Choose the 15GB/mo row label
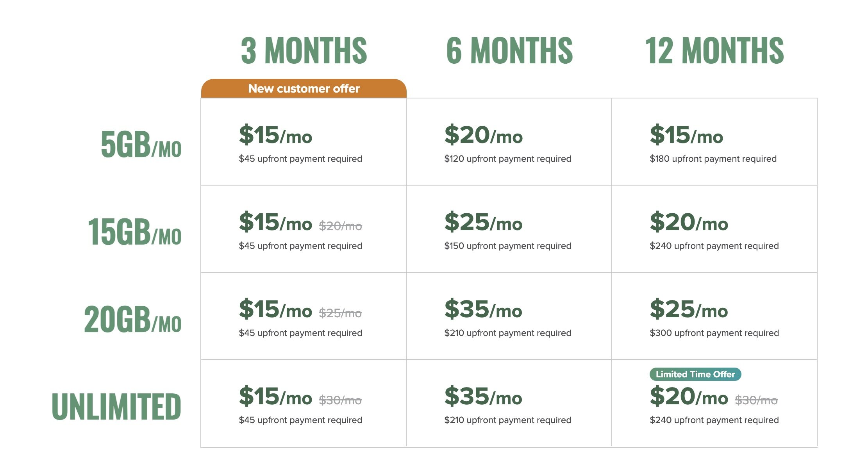The width and height of the screenshot is (868, 468). 134,232
